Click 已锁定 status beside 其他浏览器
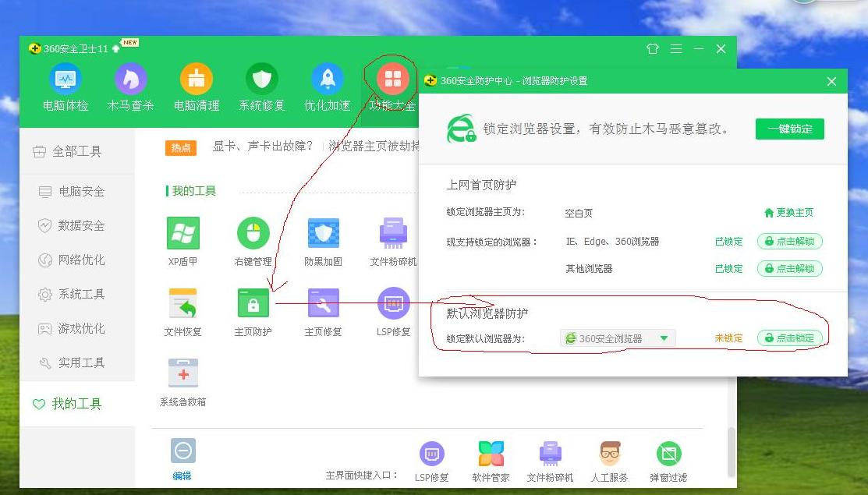The width and height of the screenshot is (868, 495). pos(728,268)
